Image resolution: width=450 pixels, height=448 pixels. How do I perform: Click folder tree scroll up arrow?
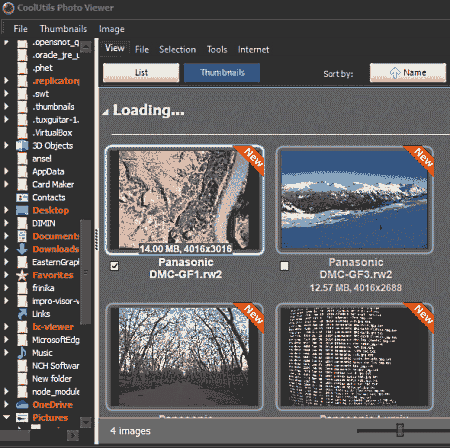click(86, 47)
